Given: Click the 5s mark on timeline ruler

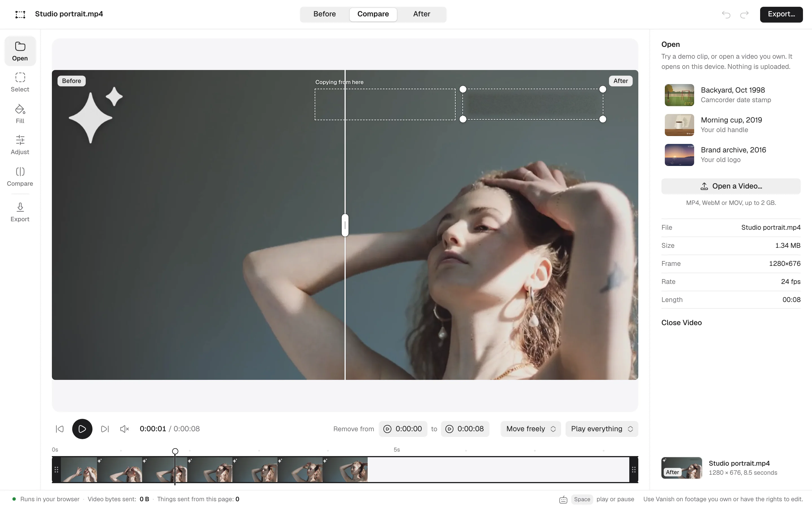Looking at the screenshot, I should pyautogui.click(x=397, y=450).
